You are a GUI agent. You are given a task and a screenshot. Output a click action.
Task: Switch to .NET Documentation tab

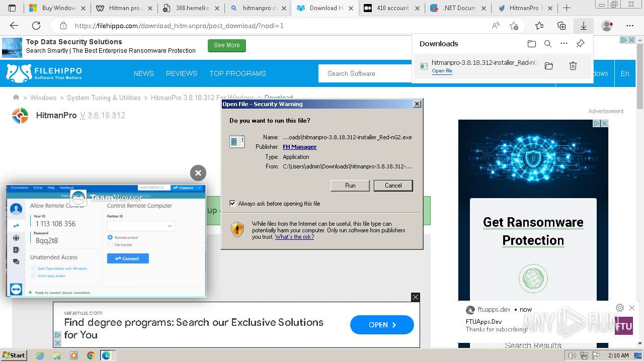459,8
